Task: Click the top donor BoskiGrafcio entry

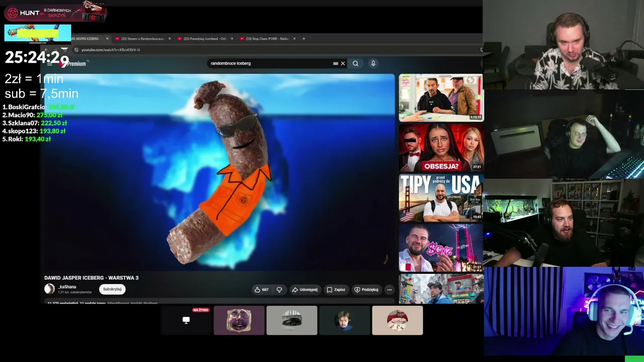Action: pyautogui.click(x=39, y=107)
